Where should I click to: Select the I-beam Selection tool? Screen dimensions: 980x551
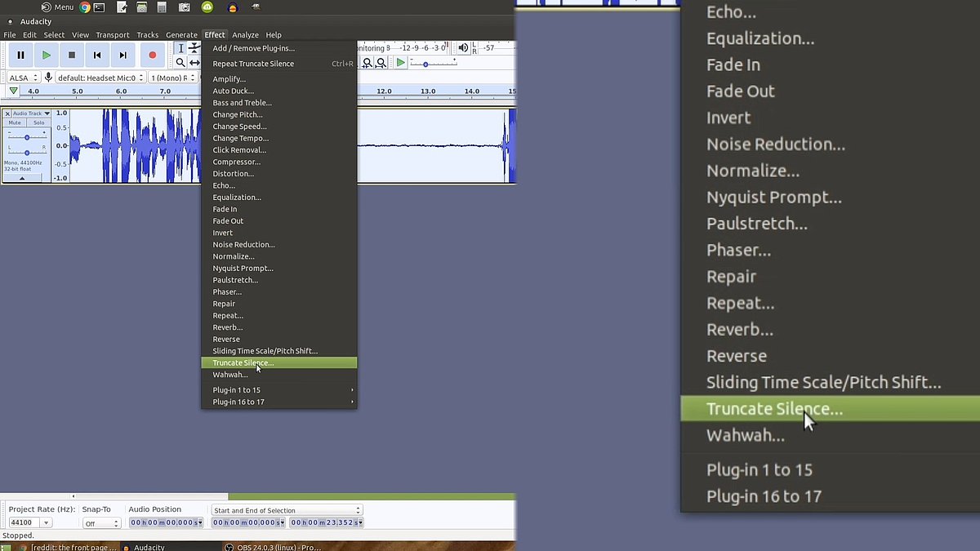click(181, 48)
